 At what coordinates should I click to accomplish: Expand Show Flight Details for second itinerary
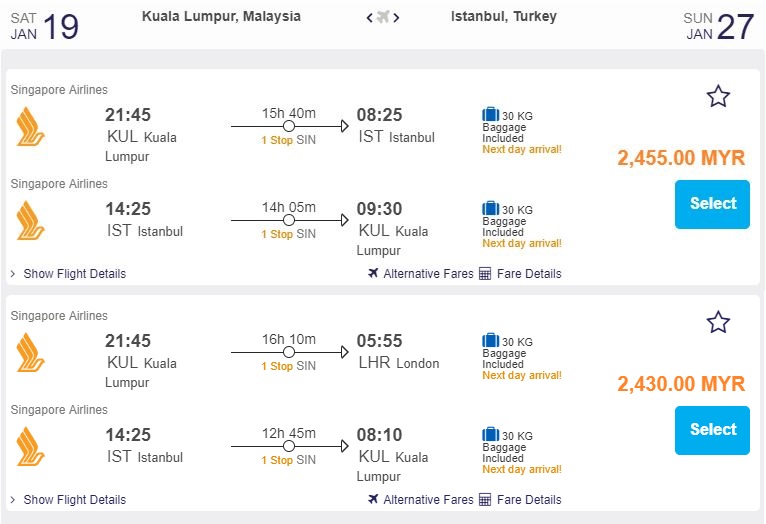coord(74,500)
